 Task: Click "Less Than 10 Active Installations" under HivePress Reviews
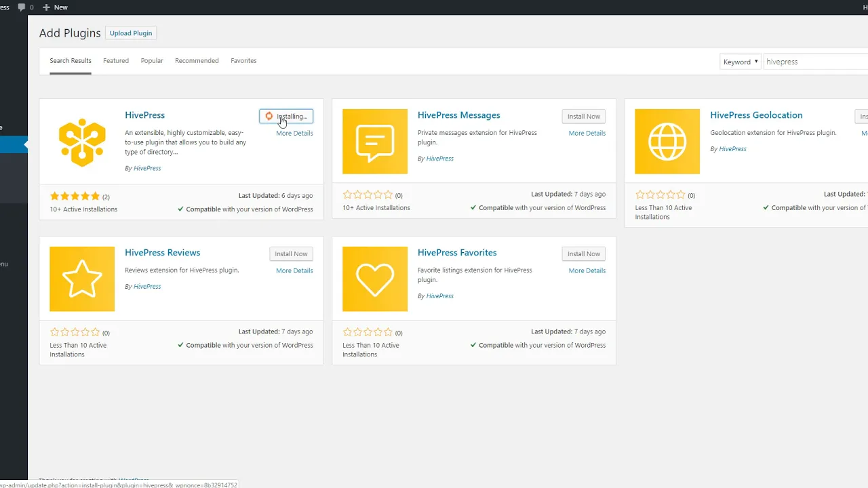(x=78, y=350)
